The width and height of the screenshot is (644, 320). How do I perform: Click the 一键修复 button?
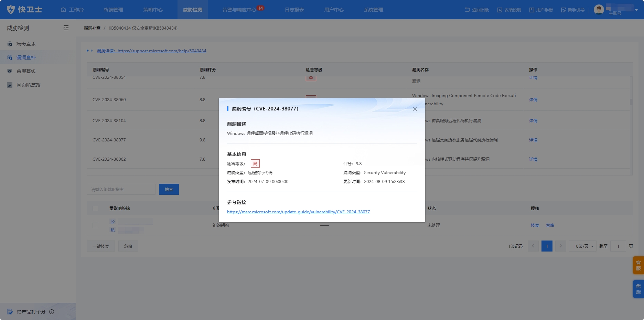[101, 246]
